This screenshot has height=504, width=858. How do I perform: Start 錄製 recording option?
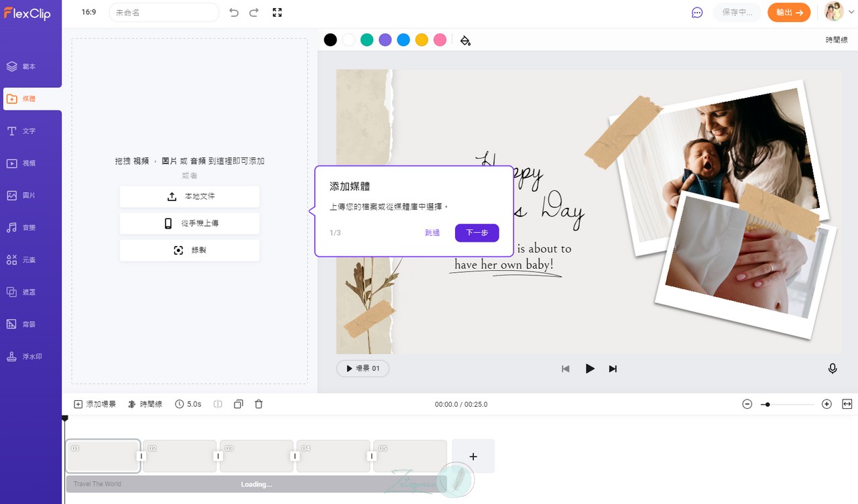tap(190, 250)
